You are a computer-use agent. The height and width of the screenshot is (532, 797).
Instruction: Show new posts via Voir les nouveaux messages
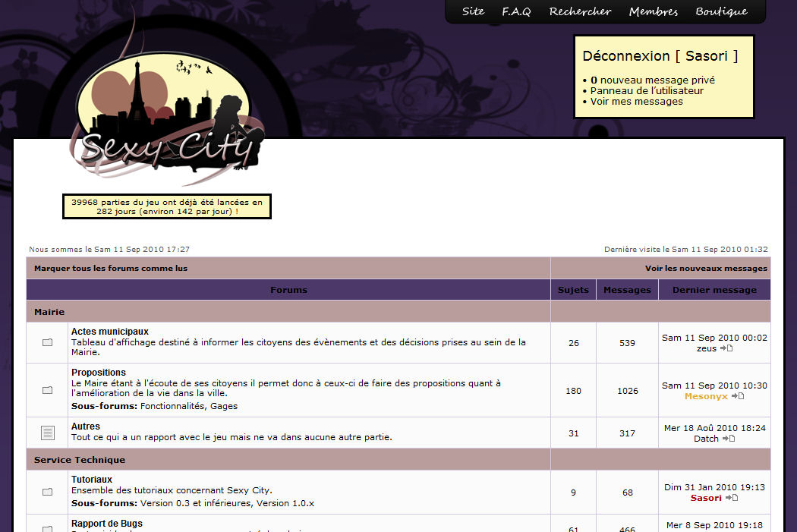tap(706, 268)
